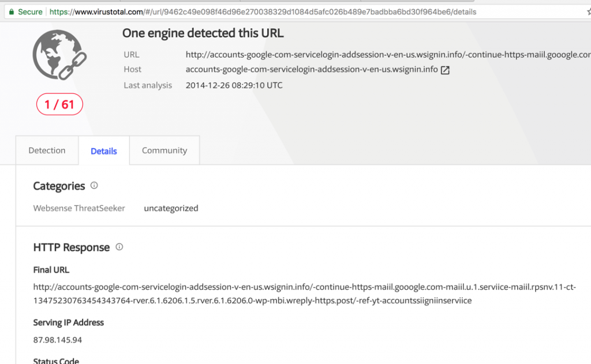
Task: Click the info icon beside Categories
Action: [95, 186]
